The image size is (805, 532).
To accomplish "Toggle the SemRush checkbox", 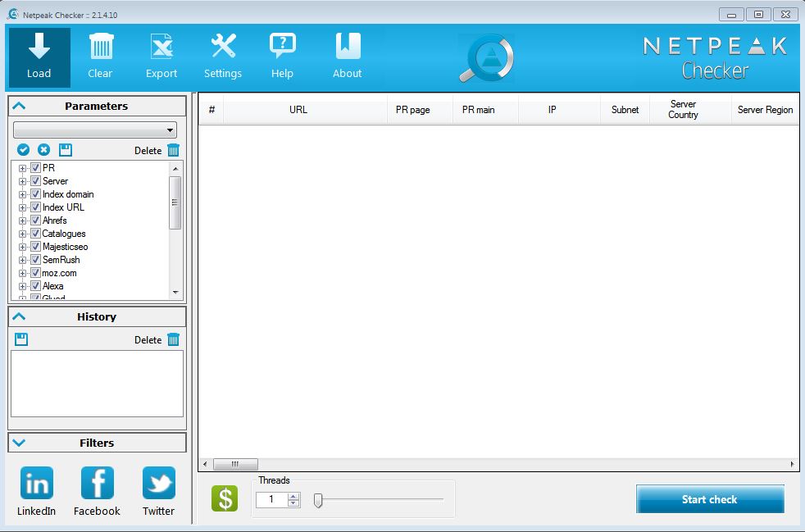I will [x=35, y=260].
